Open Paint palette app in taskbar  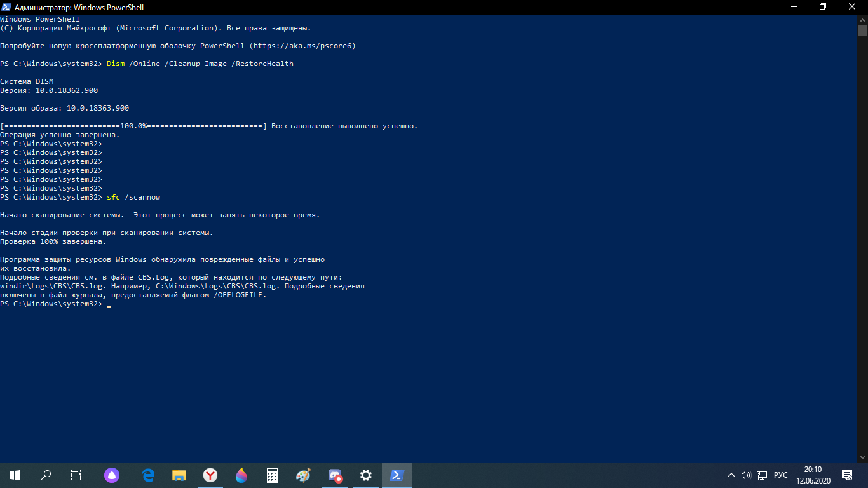304,475
